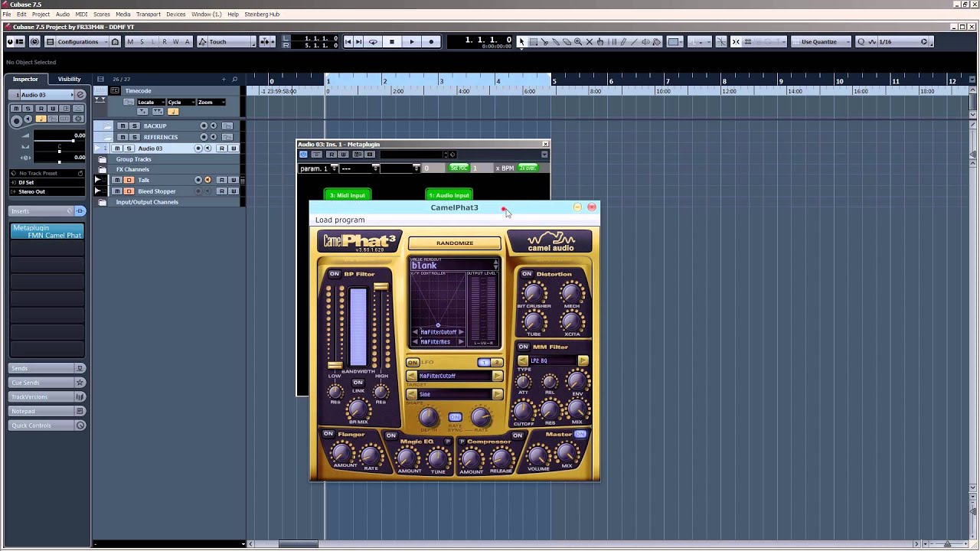Screen dimensions: 980x551
Task: Click the CamelPhat3 logo
Action: [x=359, y=241]
